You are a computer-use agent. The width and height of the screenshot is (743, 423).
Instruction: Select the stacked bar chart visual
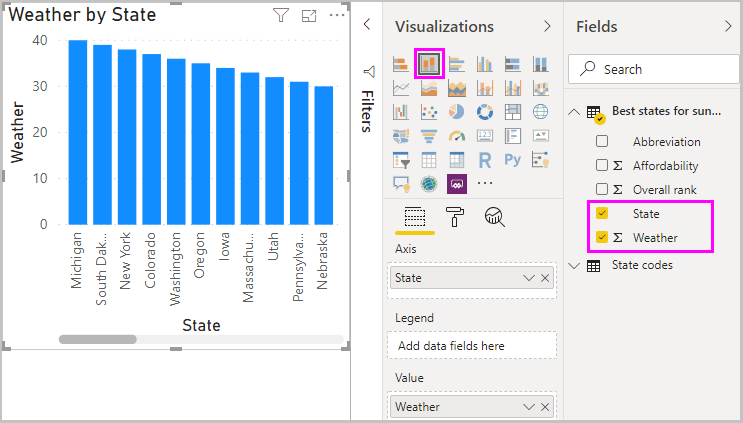(401, 63)
